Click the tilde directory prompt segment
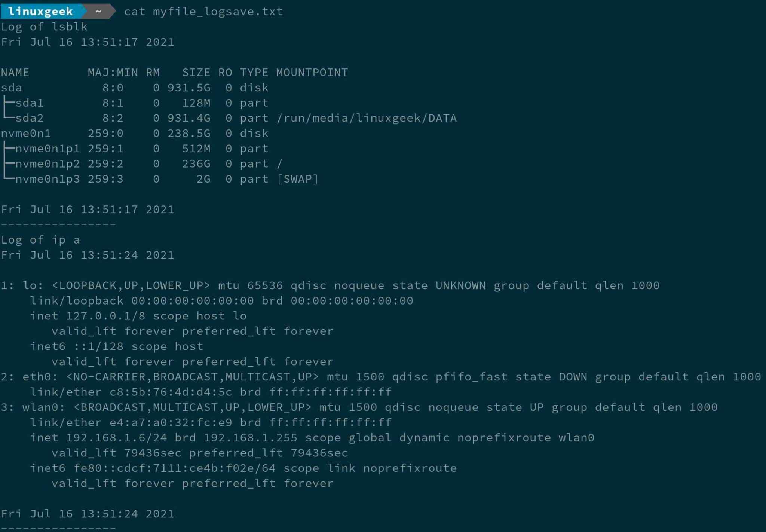766x532 pixels. pyautogui.click(x=98, y=11)
